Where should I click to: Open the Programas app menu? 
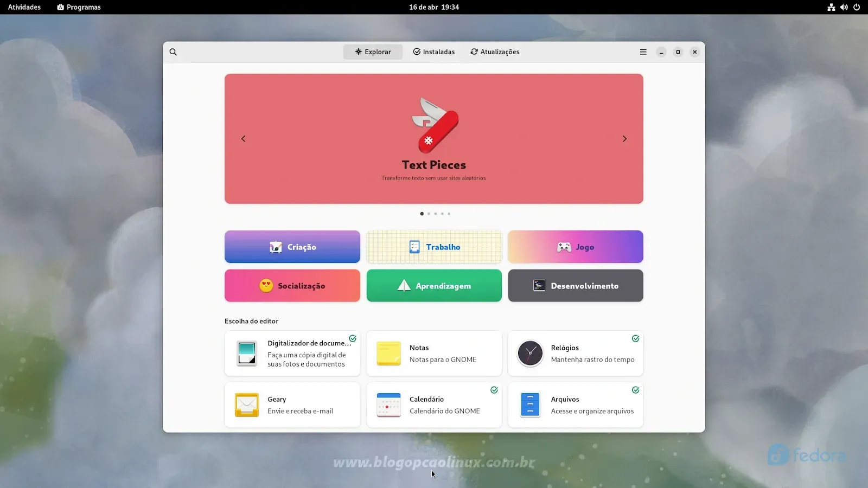point(79,7)
